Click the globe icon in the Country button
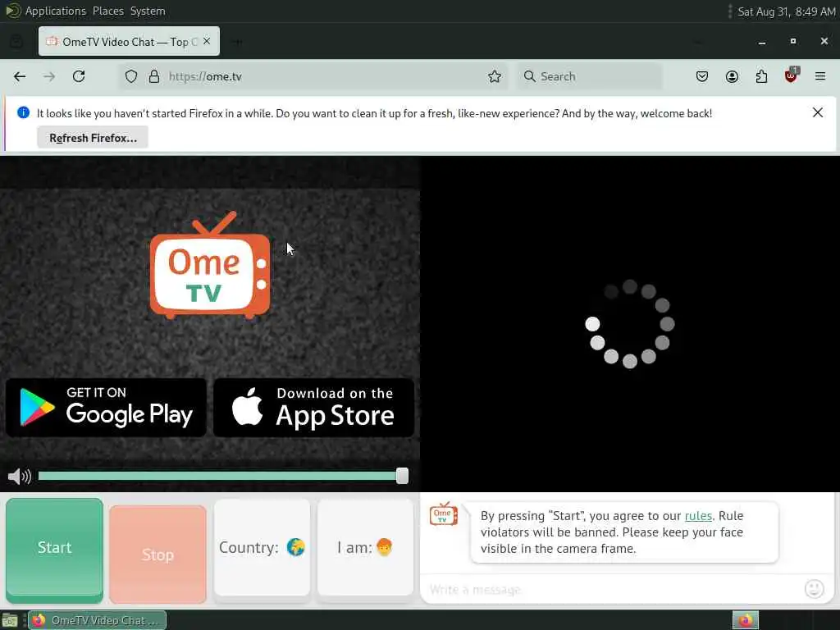 295,547
